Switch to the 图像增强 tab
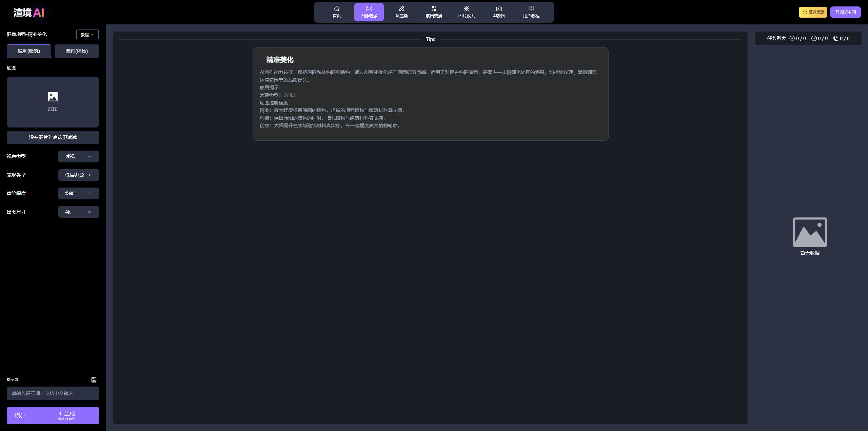Viewport: 868px width, 431px height. [369, 12]
